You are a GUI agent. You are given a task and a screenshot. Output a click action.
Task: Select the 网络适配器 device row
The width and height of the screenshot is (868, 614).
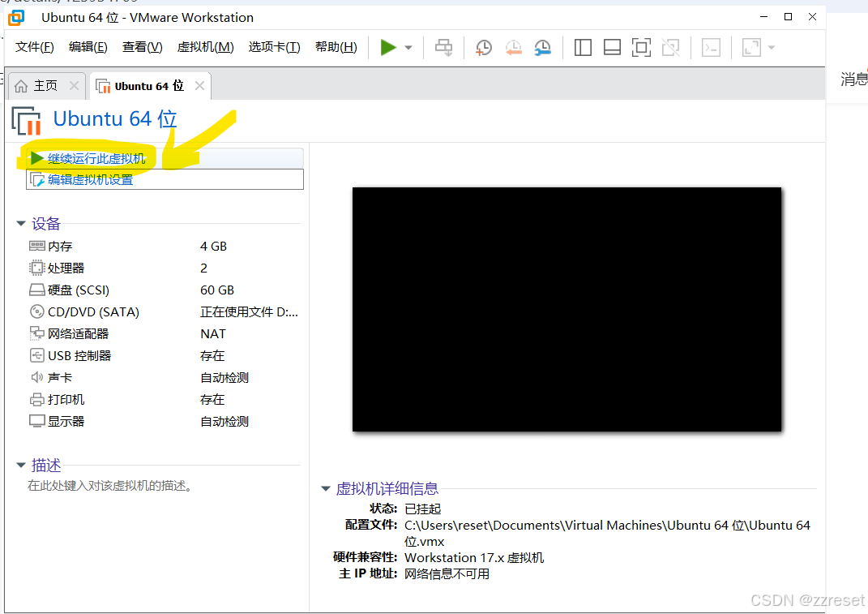[x=164, y=333]
